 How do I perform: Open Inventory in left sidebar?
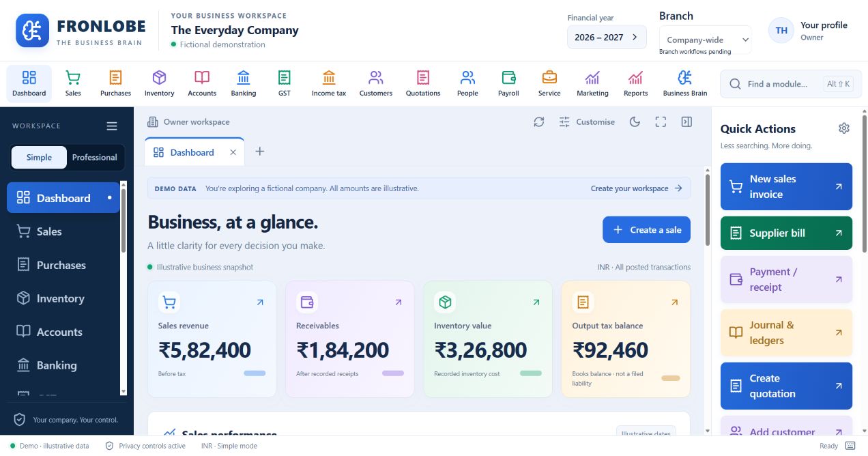point(63,298)
